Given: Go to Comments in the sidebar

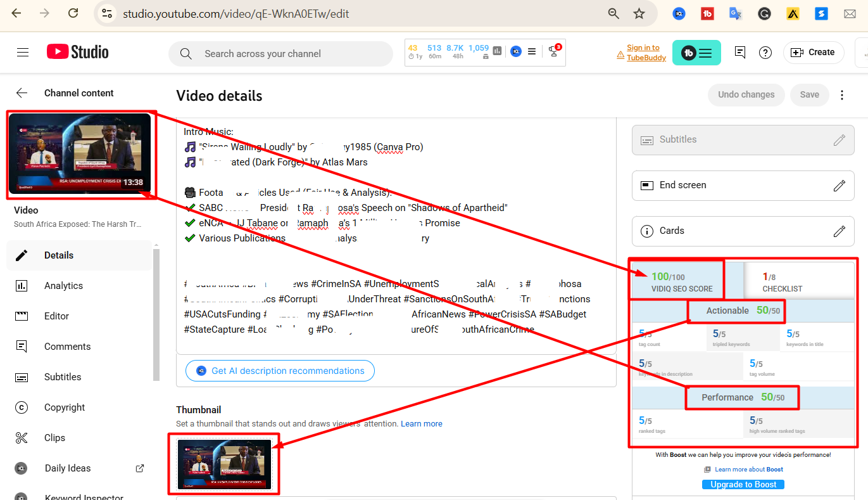Looking at the screenshot, I should point(67,347).
